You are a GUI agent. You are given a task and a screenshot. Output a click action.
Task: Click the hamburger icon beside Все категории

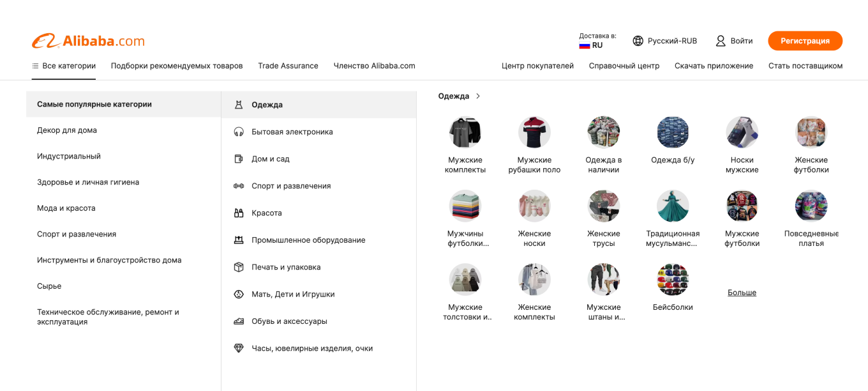(34, 65)
